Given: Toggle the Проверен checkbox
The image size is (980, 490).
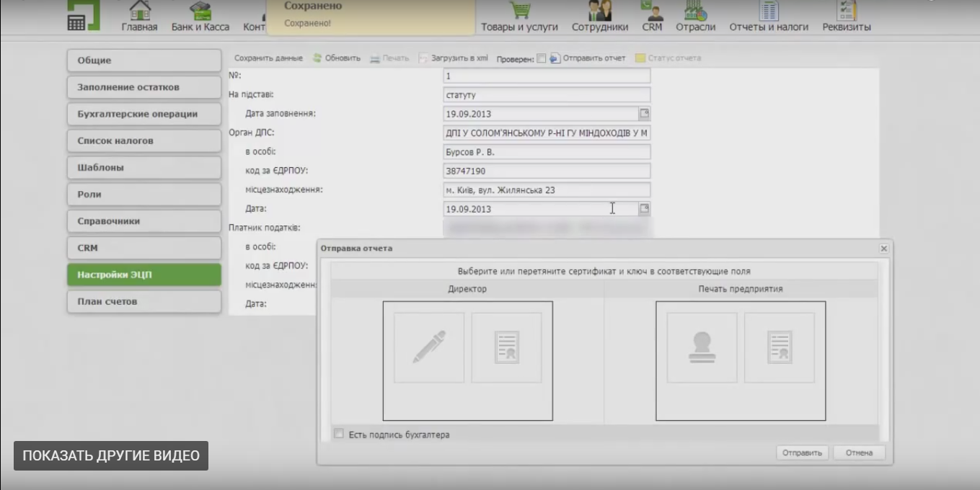Looking at the screenshot, I should (542, 58).
